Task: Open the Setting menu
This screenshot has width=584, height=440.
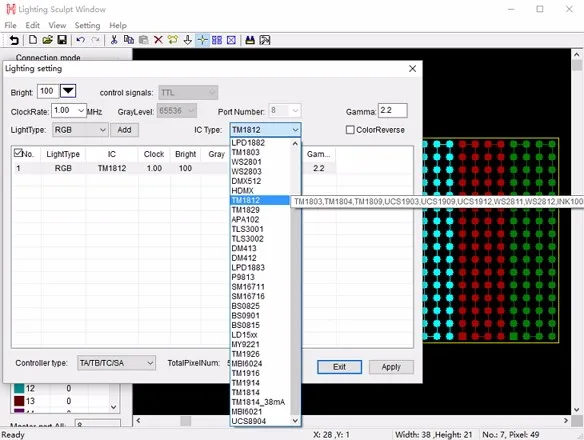Action: pyautogui.click(x=87, y=25)
